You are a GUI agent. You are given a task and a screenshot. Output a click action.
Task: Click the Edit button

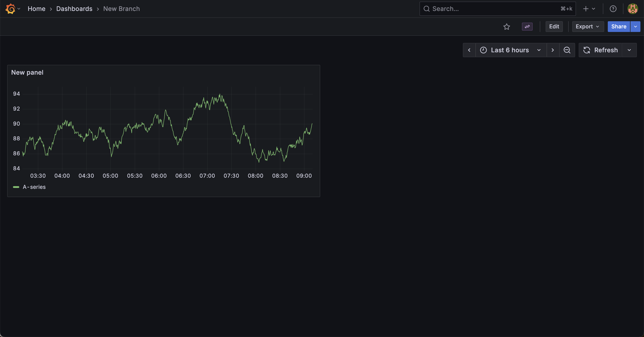point(554,26)
